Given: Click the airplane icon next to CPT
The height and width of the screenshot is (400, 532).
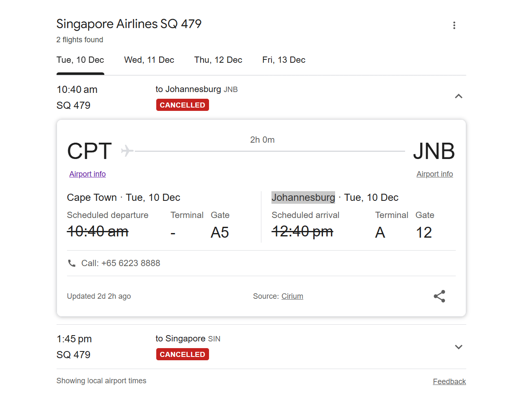Looking at the screenshot, I should pos(127,151).
